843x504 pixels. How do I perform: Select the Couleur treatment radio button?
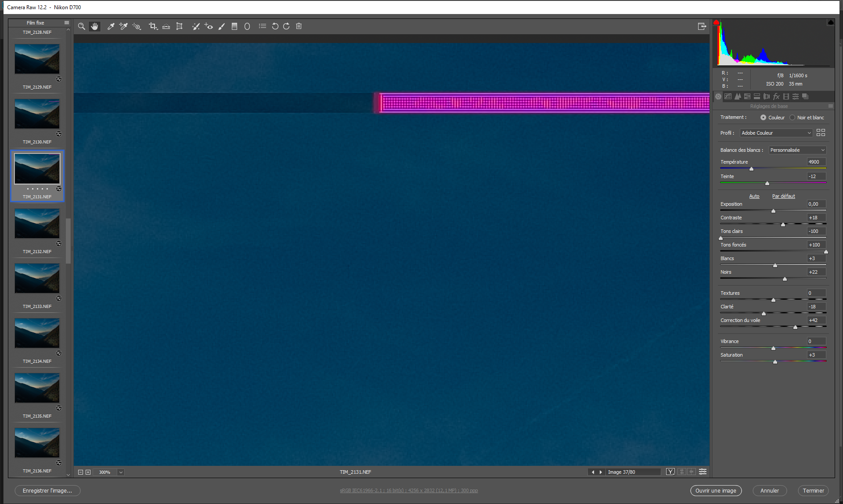click(763, 118)
